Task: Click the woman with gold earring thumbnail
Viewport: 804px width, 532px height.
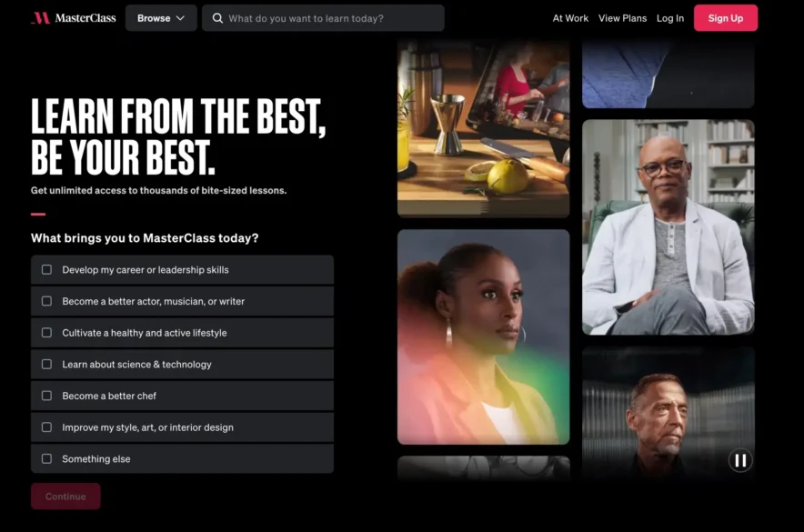Action: [x=483, y=336]
